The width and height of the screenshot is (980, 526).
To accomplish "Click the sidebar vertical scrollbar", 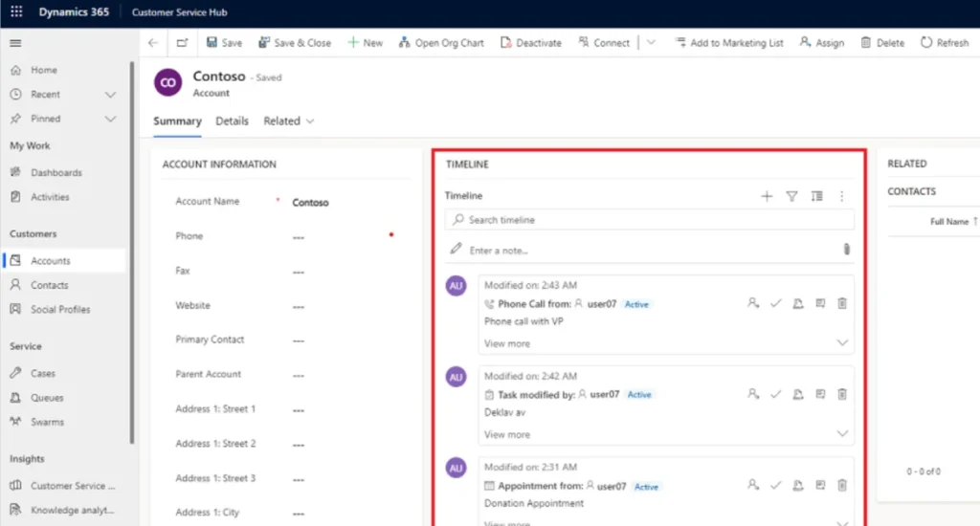I will [x=131, y=252].
